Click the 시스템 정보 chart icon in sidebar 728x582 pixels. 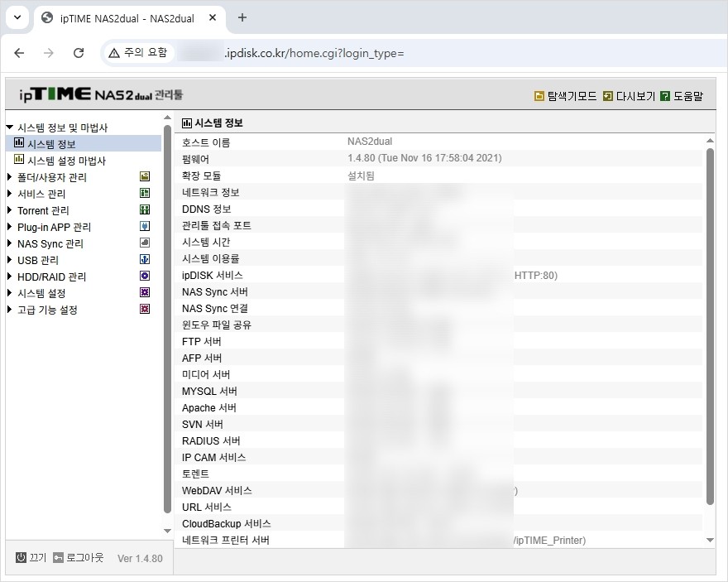click(x=19, y=142)
